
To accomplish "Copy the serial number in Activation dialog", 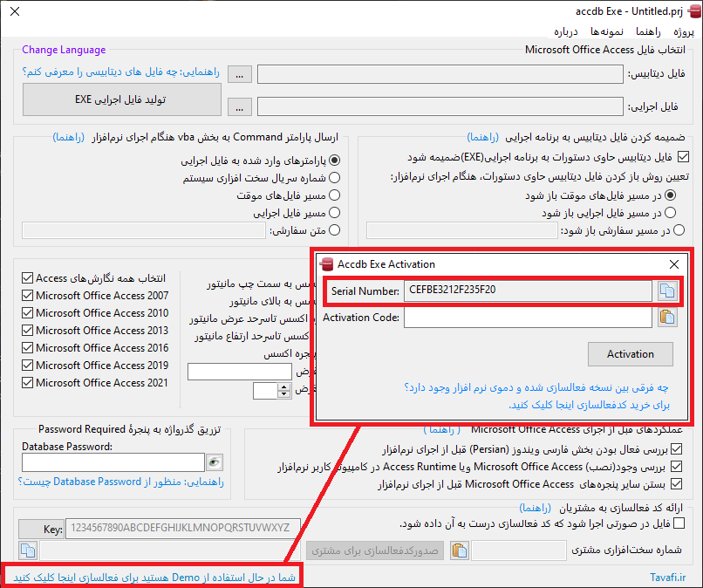I will coord(667,291).
